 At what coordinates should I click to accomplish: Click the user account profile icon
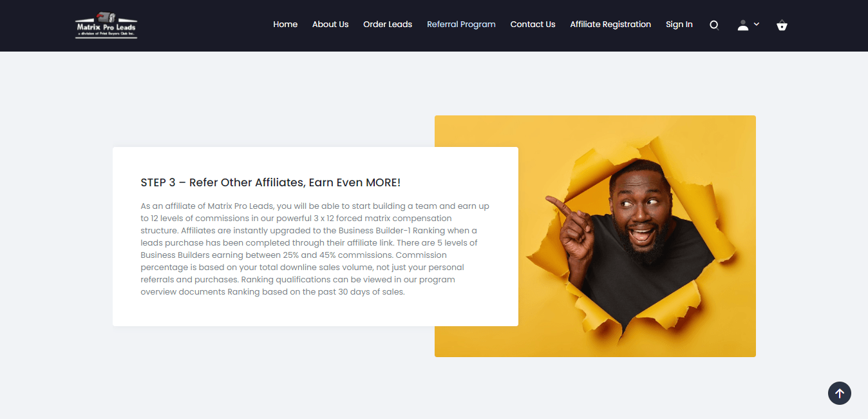point(742,25)
